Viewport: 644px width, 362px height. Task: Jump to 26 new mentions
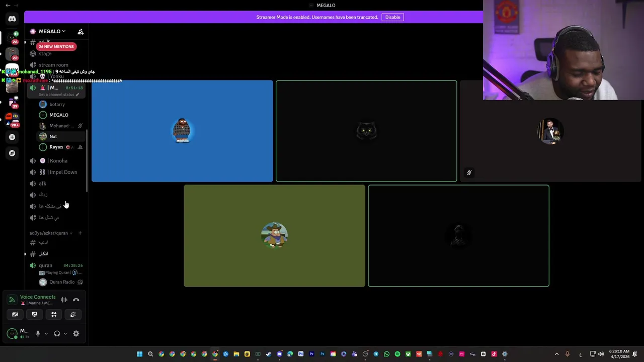(x=56, y=46)
